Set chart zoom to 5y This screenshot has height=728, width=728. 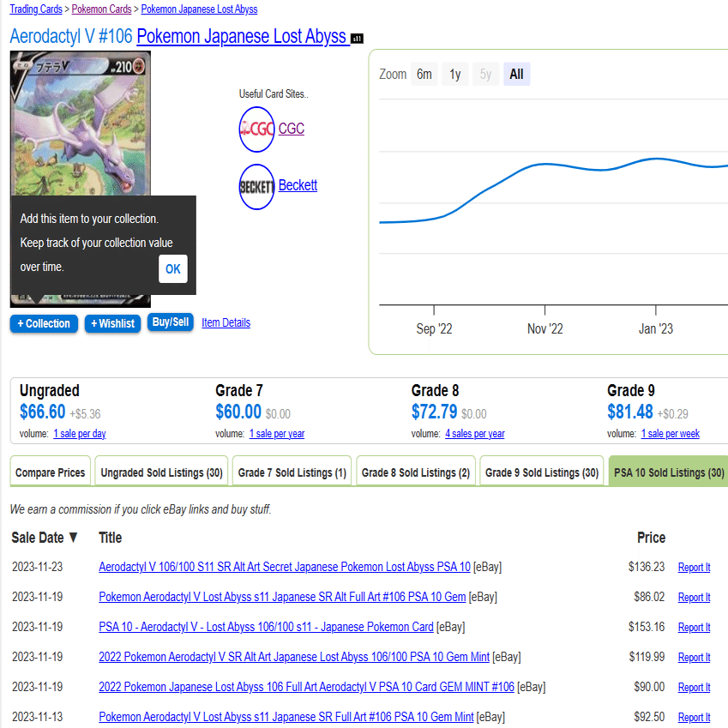point(485,75)
